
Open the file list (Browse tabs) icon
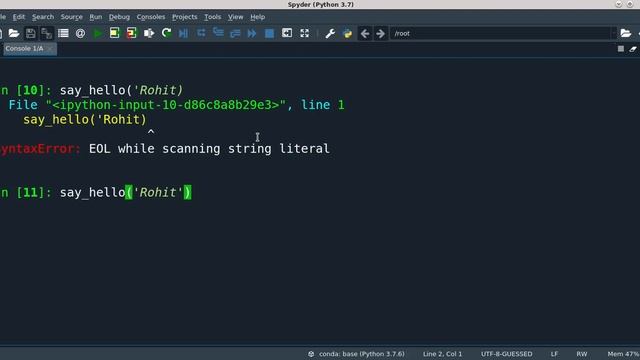(63, 33)
